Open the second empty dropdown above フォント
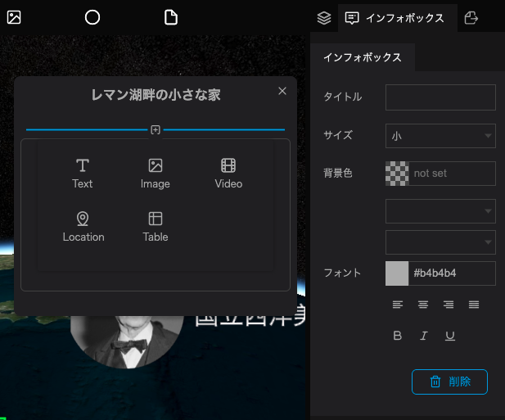Image resolution: width=505 pixels, height=420 pixels. (x=440, y=242)
